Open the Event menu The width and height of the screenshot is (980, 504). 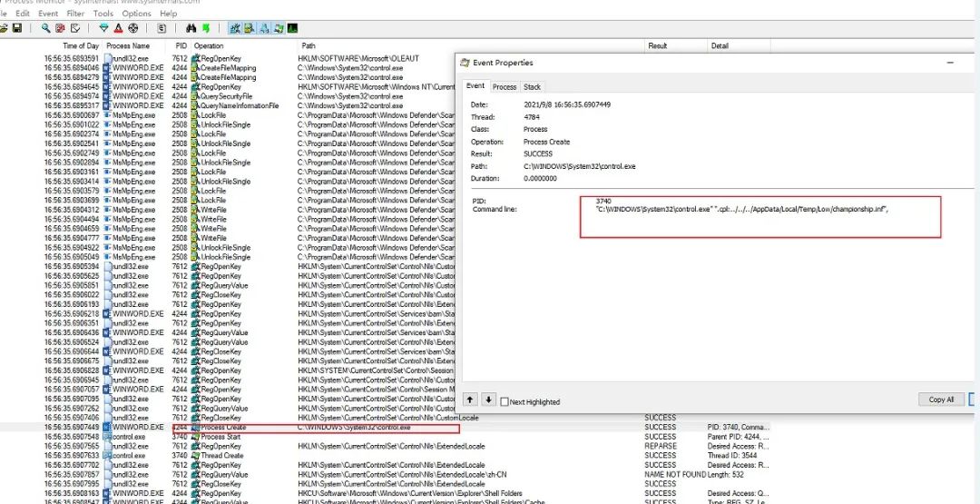pyautogui.click(x=48, y=13)
